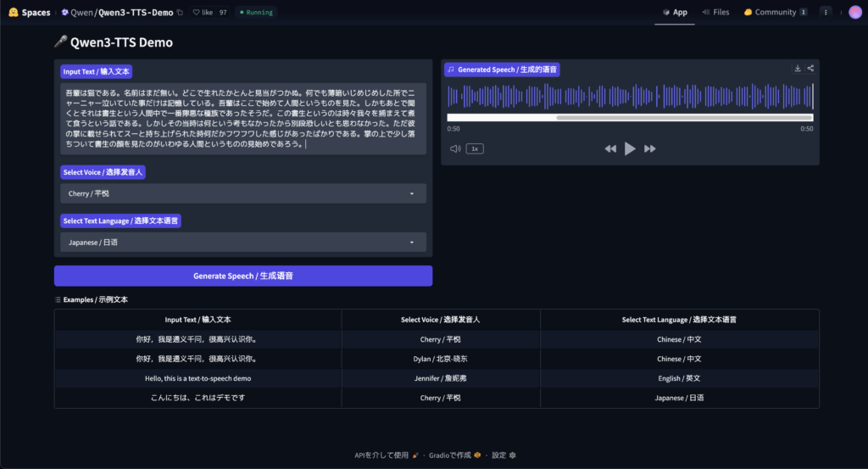
Task: Open the Community tab
Action: (775, 12)
